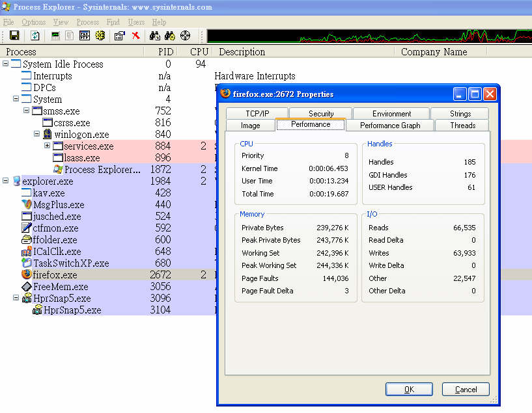
Task: Click the red X Kill Process icon
Action: [136, 36]
